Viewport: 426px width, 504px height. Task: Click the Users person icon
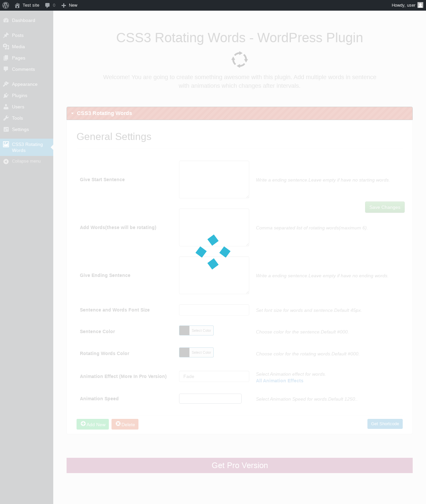pyautogui.click(x=6, y=107)
